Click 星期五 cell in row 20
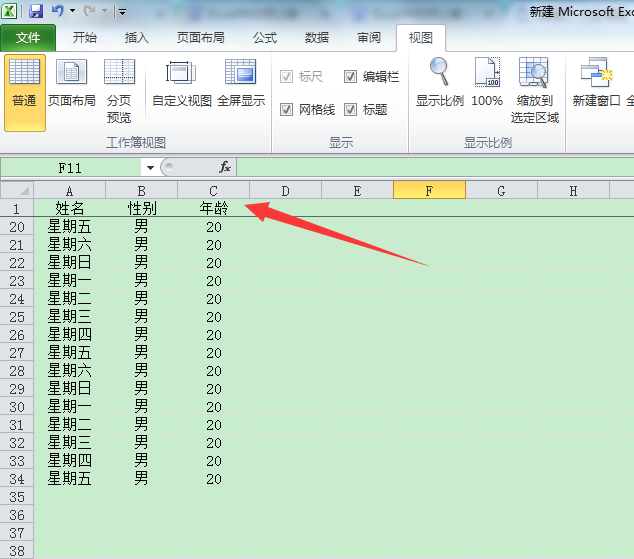This screenshot has width=634, height=559. pos(70,227)
